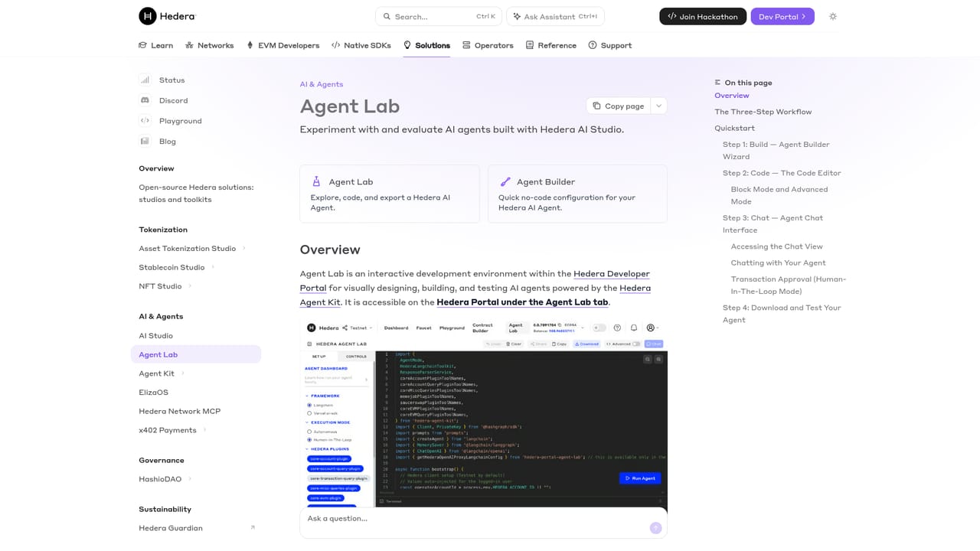The height and width of the screenshot is (551, 980).
Task: Click the Join Hackathon button
Action: pos(703,16)
